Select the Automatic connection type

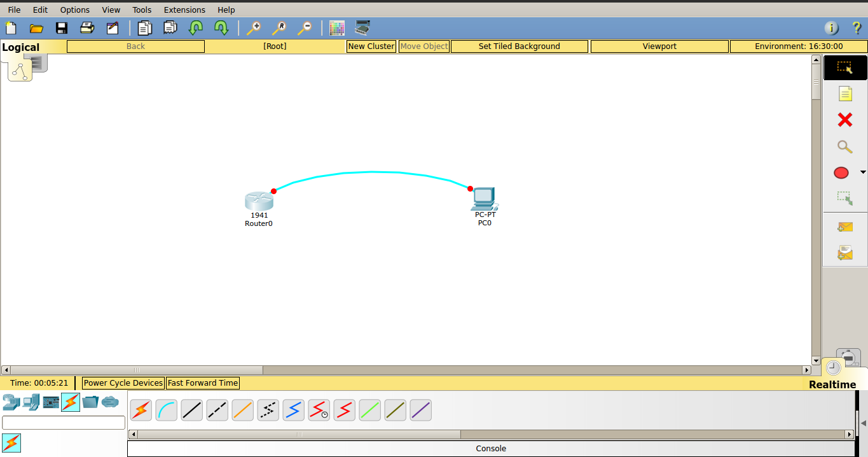(141, 410)
